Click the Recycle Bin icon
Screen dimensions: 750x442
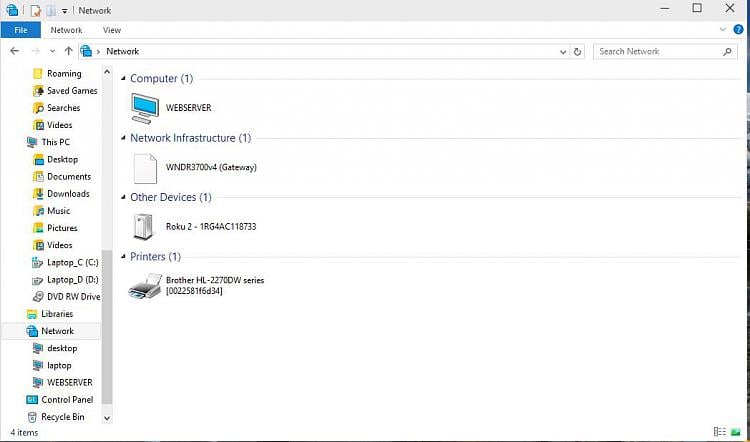tap(32, 417)
